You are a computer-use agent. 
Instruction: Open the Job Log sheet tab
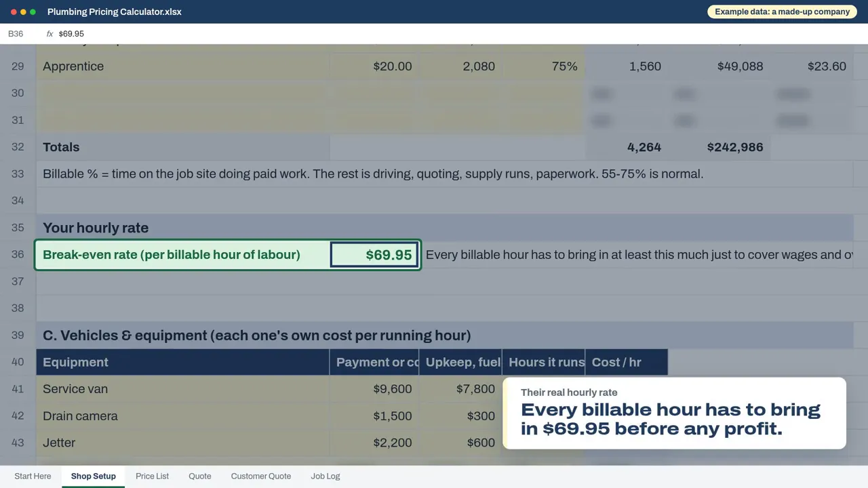coord(325,476)
